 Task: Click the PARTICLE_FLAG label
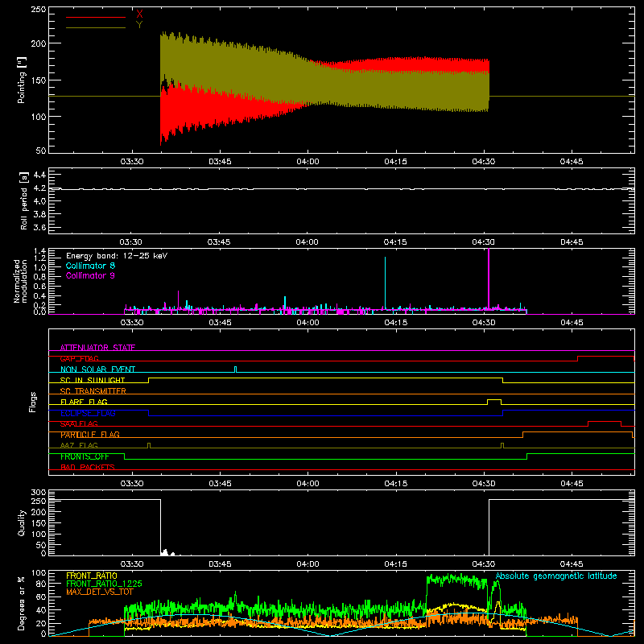click(90, 434)
